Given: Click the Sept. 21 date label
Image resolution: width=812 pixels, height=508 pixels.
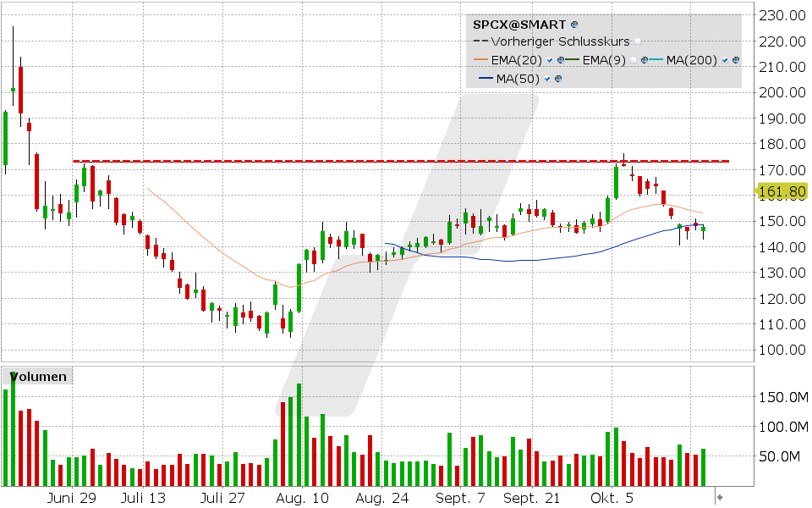Looking at the screenshot, I should click(x=532, y=498).
